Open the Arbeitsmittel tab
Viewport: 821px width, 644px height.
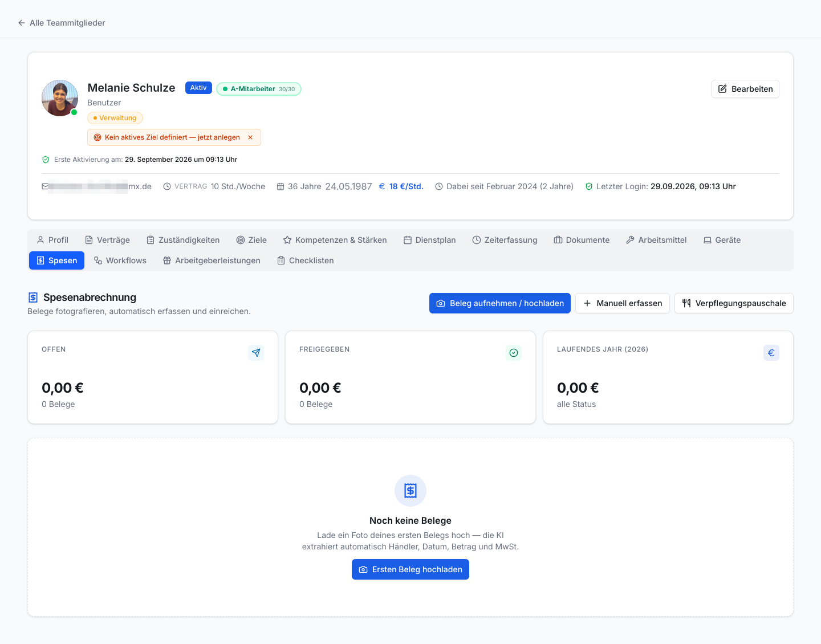click(656, 240)
